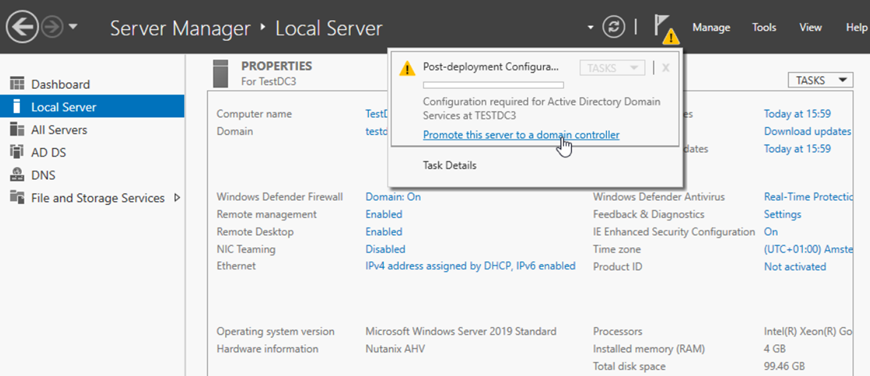
Task: Open the notification popup TASKS dropdown
Action: 612,68
